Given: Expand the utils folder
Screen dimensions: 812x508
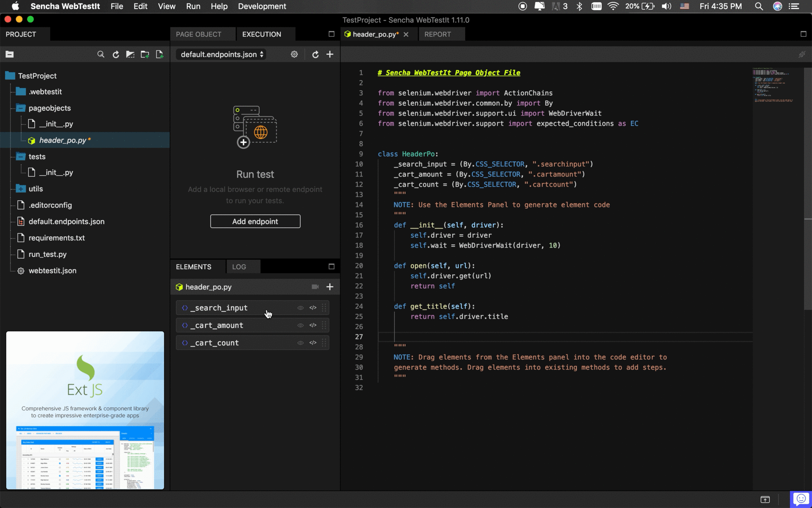Looking at the screenshot, I should coord(21,189).
